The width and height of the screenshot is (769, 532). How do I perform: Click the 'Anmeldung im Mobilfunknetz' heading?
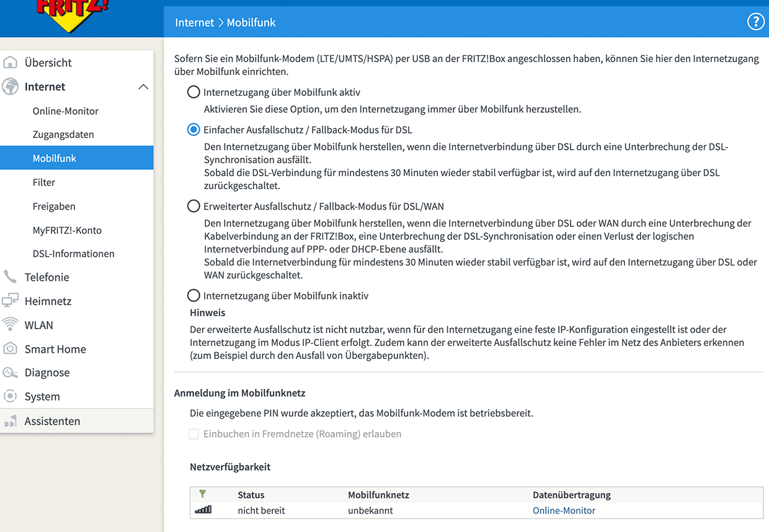click(x=240, y=393)
